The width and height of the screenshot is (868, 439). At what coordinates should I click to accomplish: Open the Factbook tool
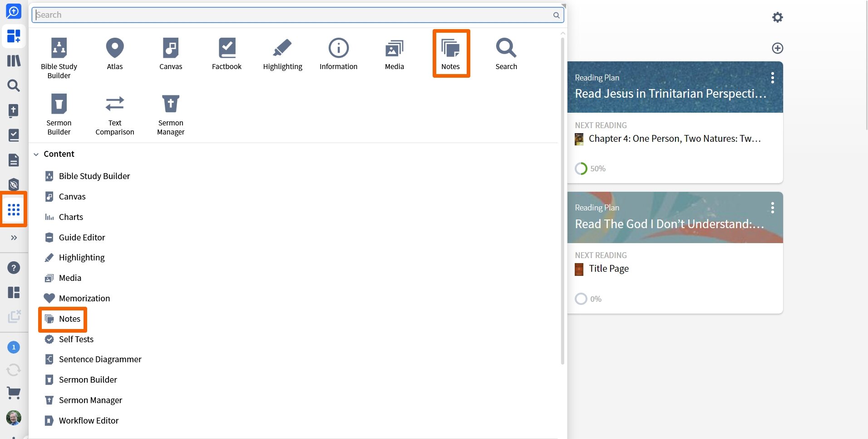pyautogui.click(x=227, y=54)
